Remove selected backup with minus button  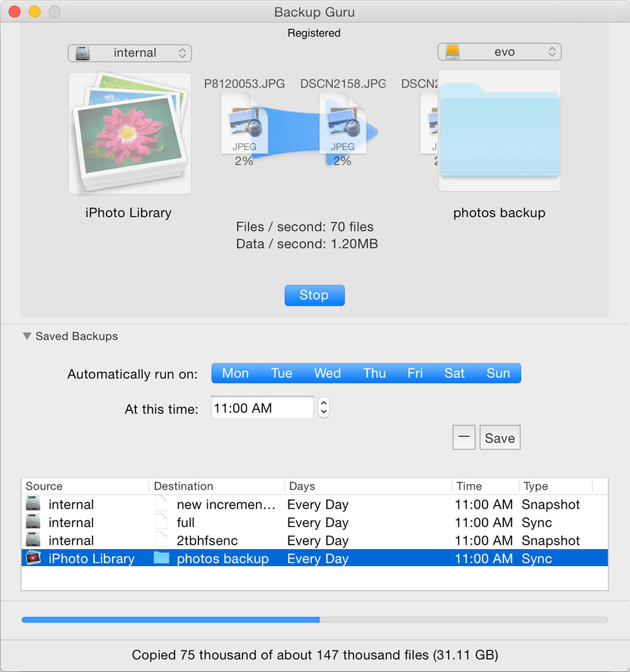click(464, 437)
